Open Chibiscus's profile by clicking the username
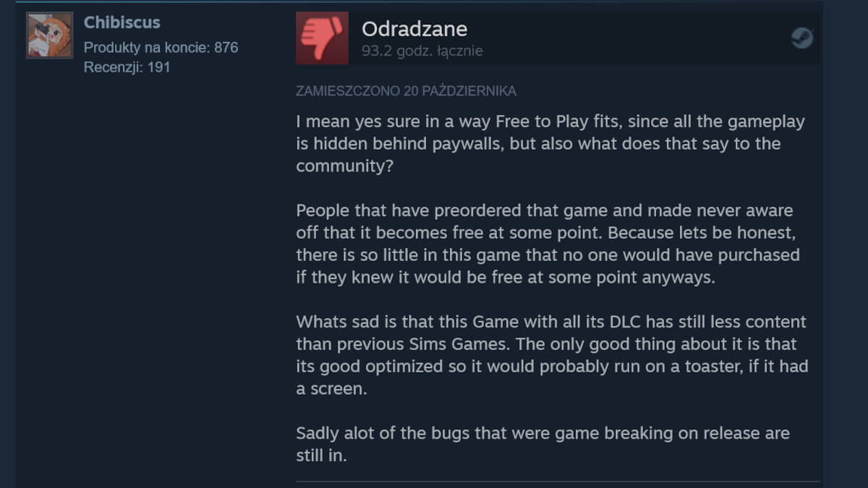 coord(122,22)
